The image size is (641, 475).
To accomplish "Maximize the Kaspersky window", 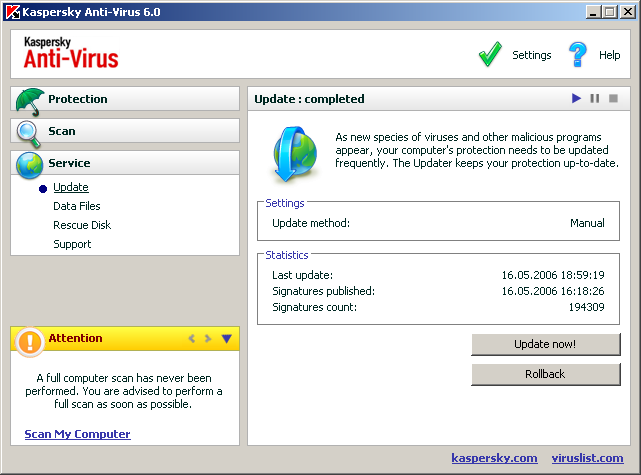I will [610, 12].
